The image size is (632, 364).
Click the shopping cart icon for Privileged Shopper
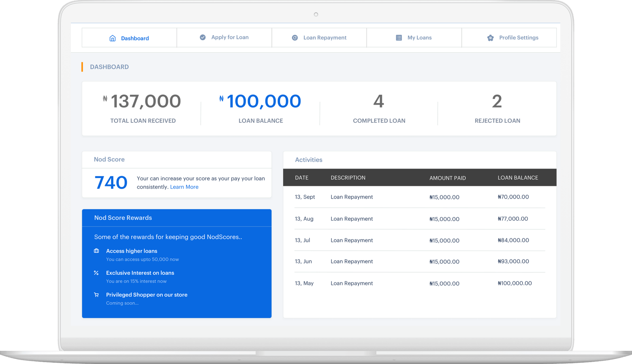point(96,295)
